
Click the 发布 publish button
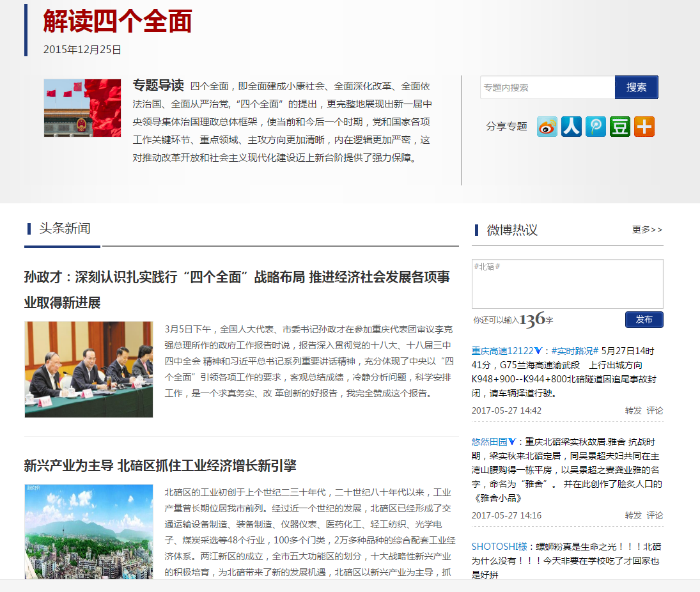[644, 320]
